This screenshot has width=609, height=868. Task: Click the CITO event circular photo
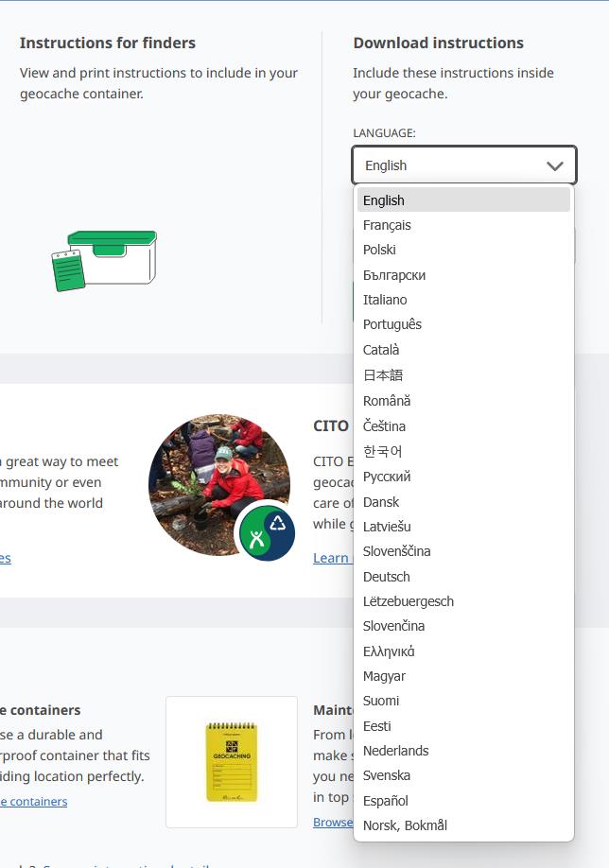point(219,484)
